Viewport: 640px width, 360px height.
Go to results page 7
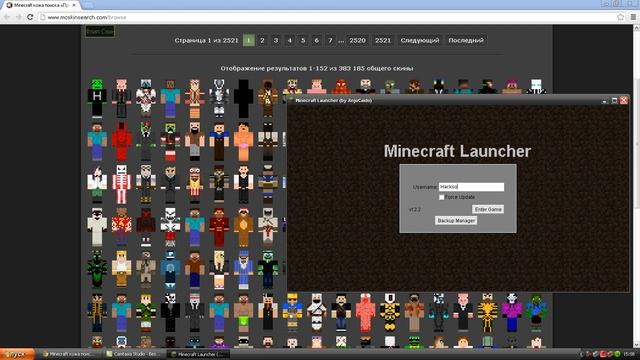(x=330, y=40)
